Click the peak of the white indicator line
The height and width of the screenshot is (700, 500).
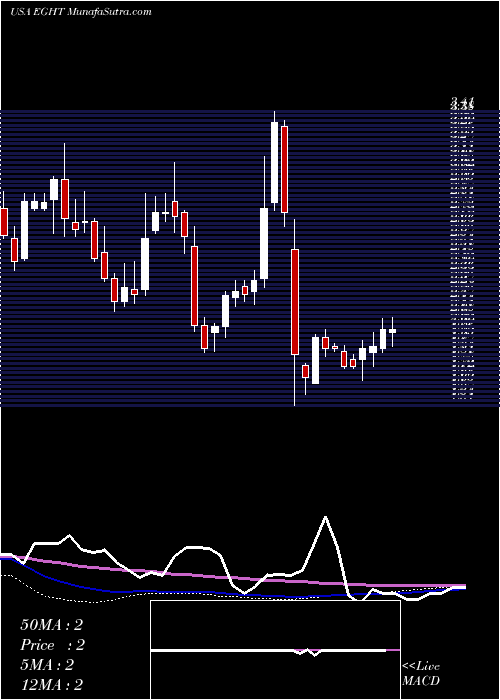click(325, 517)
